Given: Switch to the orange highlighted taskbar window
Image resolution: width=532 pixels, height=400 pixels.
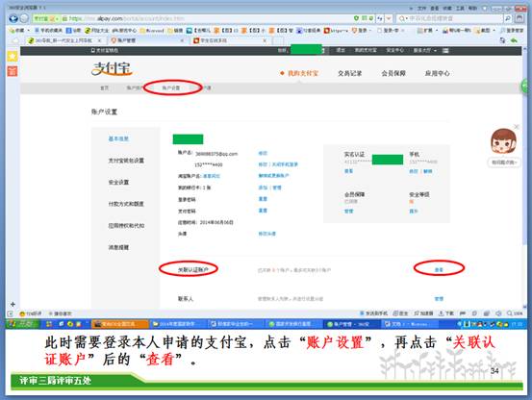Looking at the screenshot, I should click(120, 324).
